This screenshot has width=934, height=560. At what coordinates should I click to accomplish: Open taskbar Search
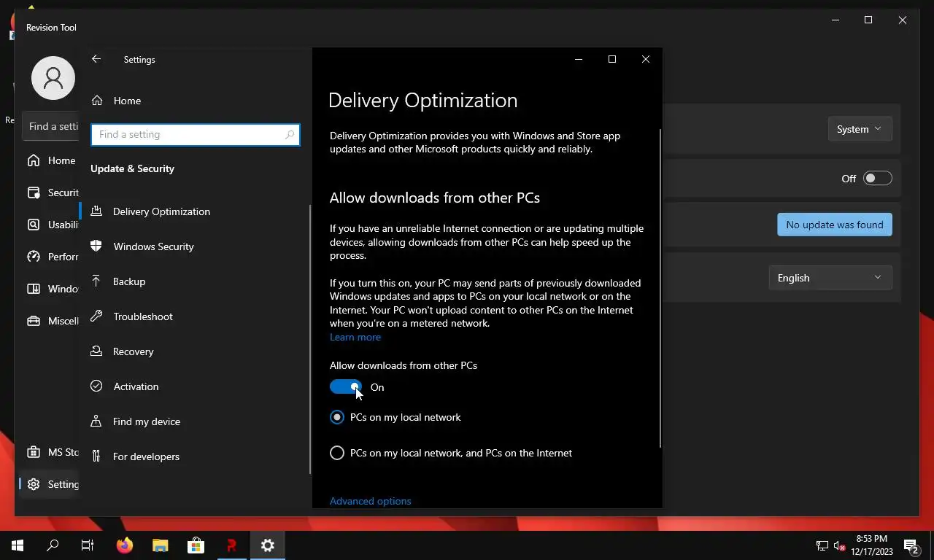pyautogui.click(x=53, y=545)
